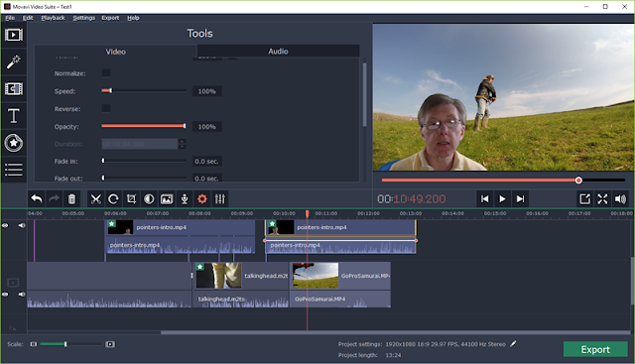Split the clip with scissors tool

[95, 198]
